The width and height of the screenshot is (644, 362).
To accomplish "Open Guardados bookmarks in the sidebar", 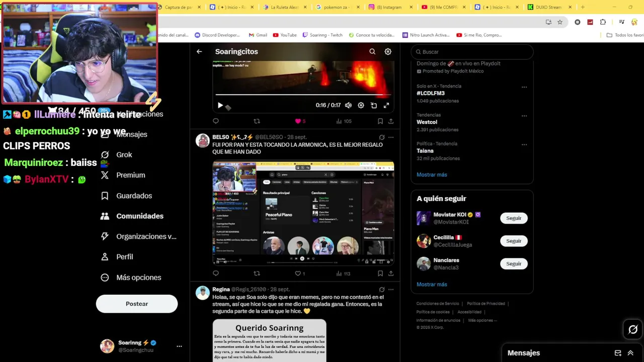I will 126,196.
